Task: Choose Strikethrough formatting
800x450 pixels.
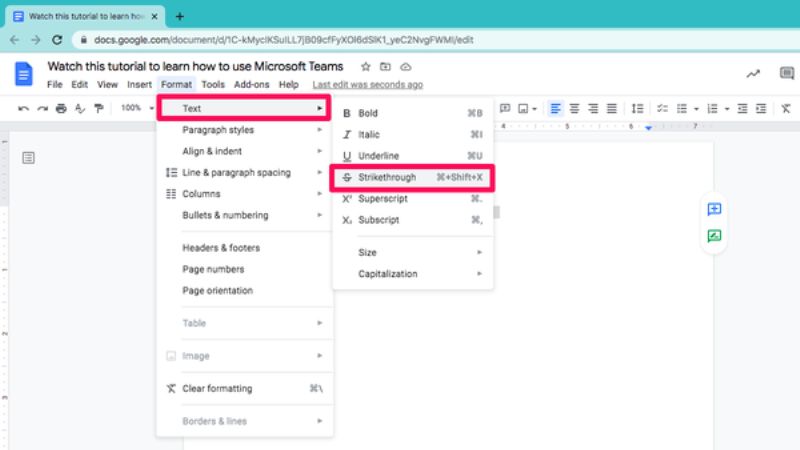Action: (x=412, y=178)
